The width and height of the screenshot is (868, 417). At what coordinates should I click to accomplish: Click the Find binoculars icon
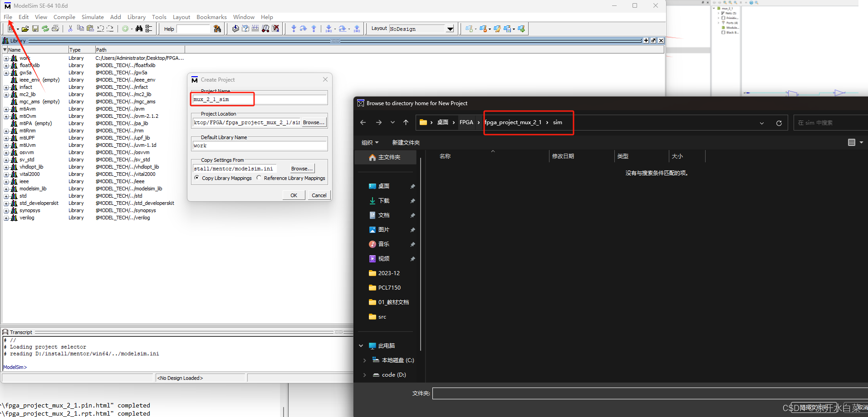[x=139, y=29]
